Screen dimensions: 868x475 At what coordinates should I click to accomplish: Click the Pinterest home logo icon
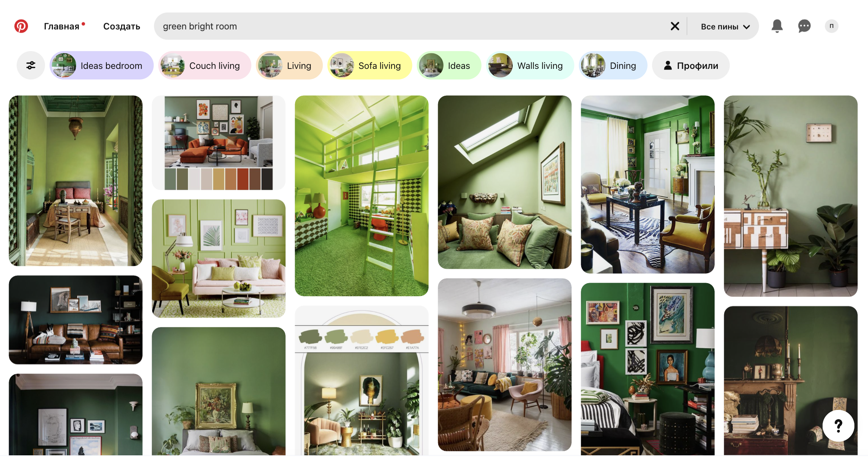[21, 26]
